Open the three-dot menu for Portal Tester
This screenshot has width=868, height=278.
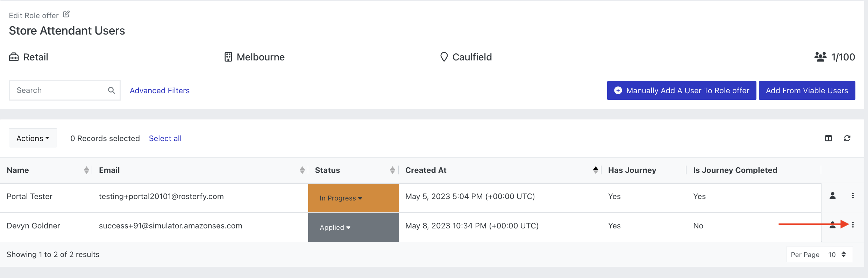853,196
